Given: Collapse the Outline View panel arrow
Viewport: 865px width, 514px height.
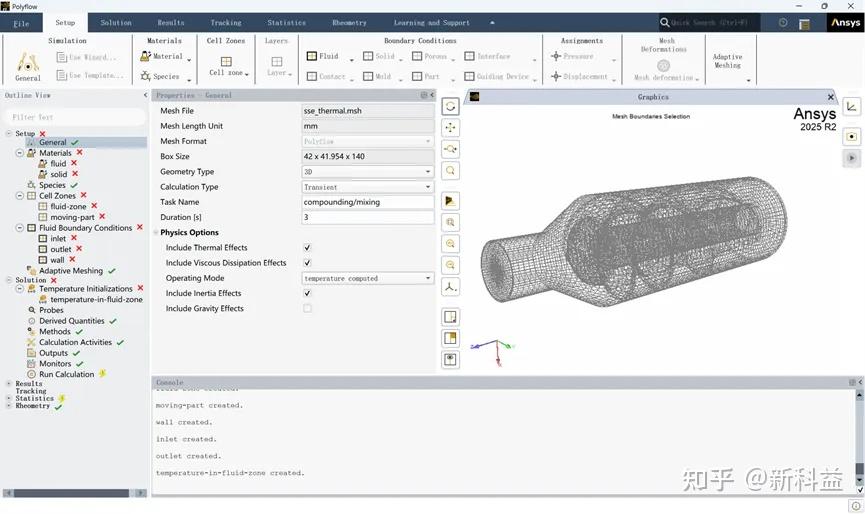Looking at the screenshot, I should pos(145,95).
